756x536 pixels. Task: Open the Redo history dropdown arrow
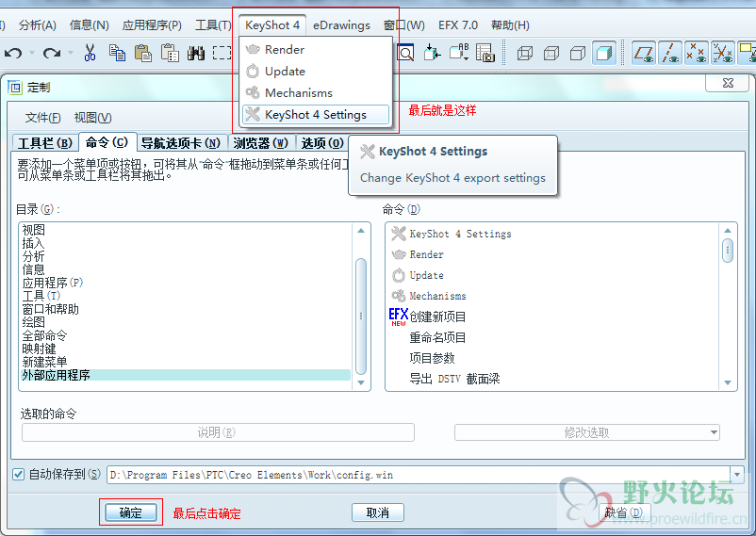pos(71,53)
